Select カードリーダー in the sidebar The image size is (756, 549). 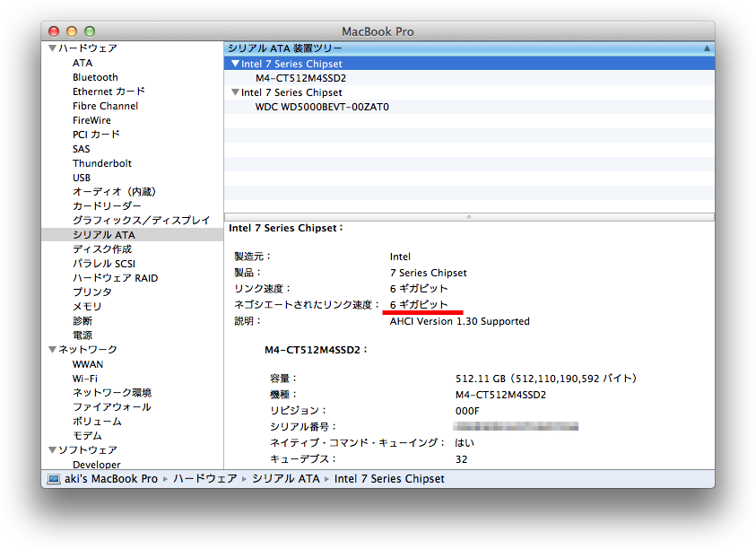(107, 206)
